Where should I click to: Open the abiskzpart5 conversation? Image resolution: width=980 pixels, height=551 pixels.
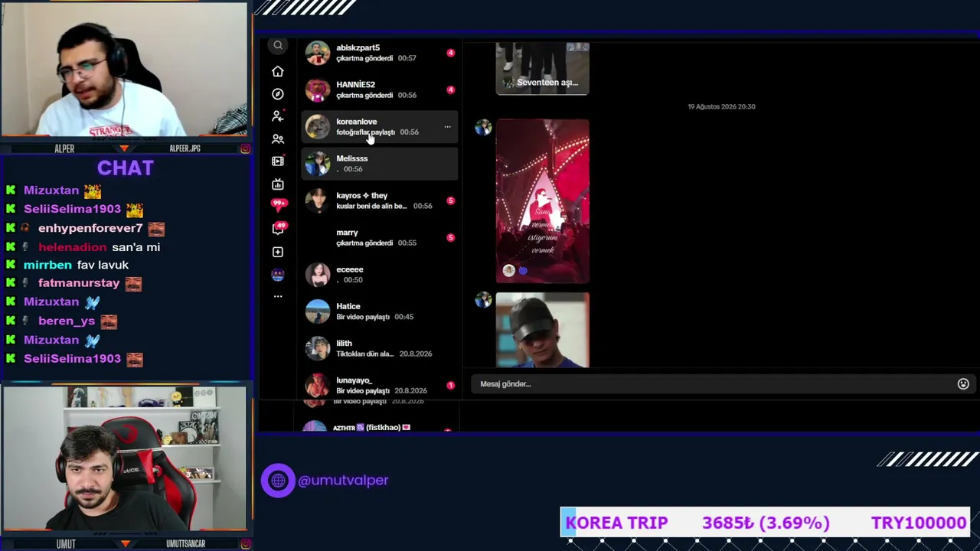(380, 53)
